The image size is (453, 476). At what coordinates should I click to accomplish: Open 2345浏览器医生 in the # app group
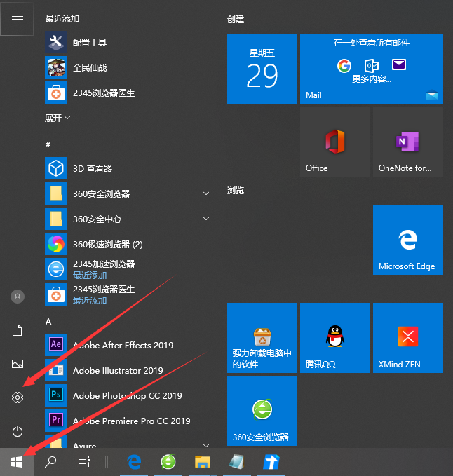[128, 294]
